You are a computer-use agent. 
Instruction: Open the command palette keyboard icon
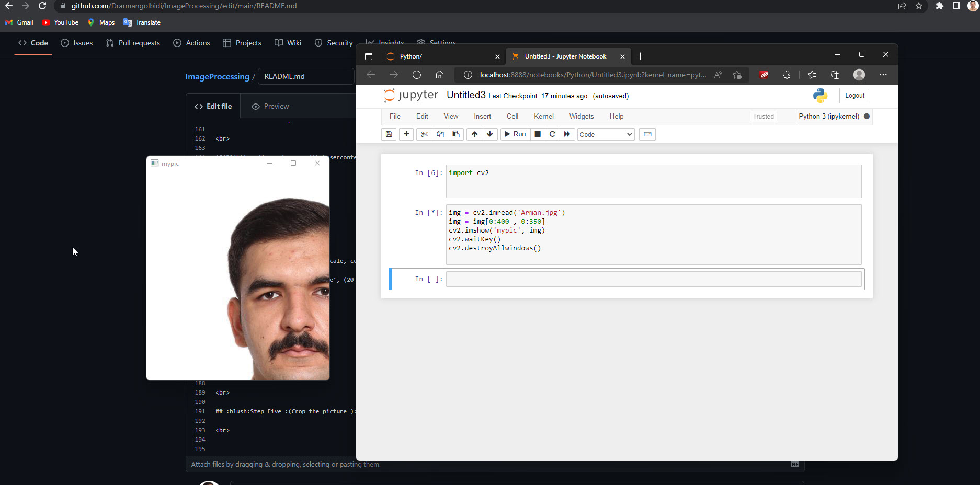[x=647, y=134]
